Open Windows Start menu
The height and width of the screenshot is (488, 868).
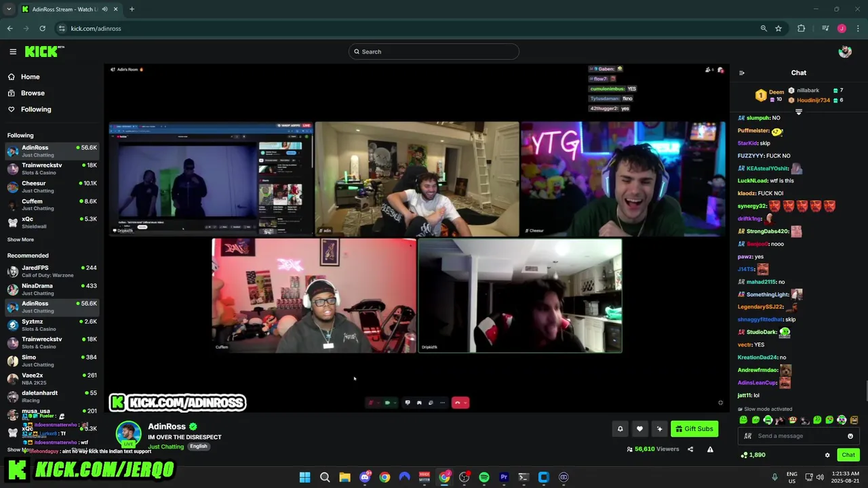(305, 477)
